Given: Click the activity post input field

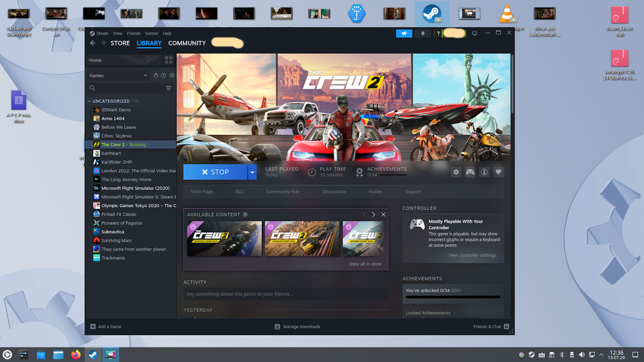Looking at the screenshot, I should [x=286, y=294].
